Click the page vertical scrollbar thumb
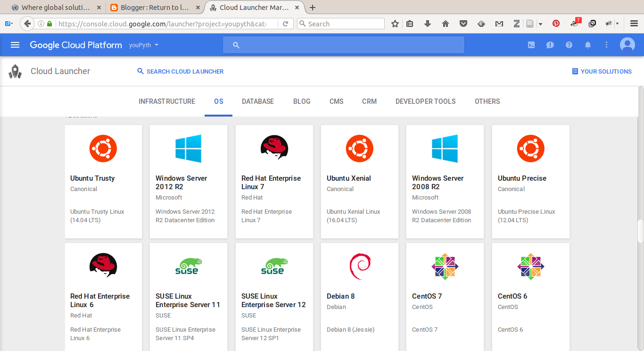644x351 pixels. coord(640,231)
